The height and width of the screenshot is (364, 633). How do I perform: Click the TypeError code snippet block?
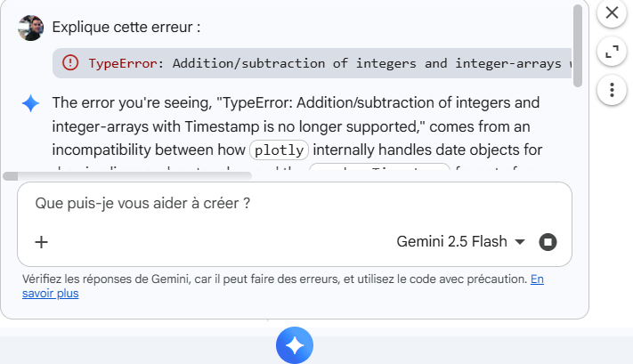pyautogui.click(x=321, y=63)
